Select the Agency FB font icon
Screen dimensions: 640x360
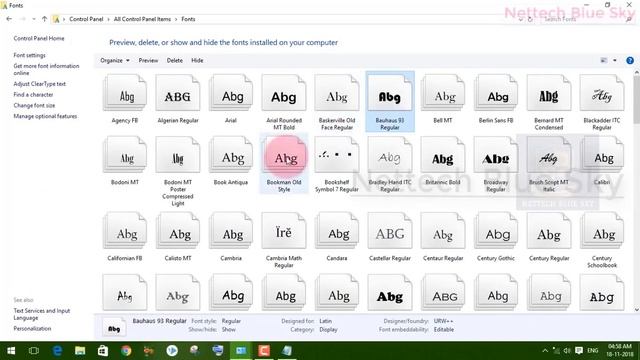(125, 93)
